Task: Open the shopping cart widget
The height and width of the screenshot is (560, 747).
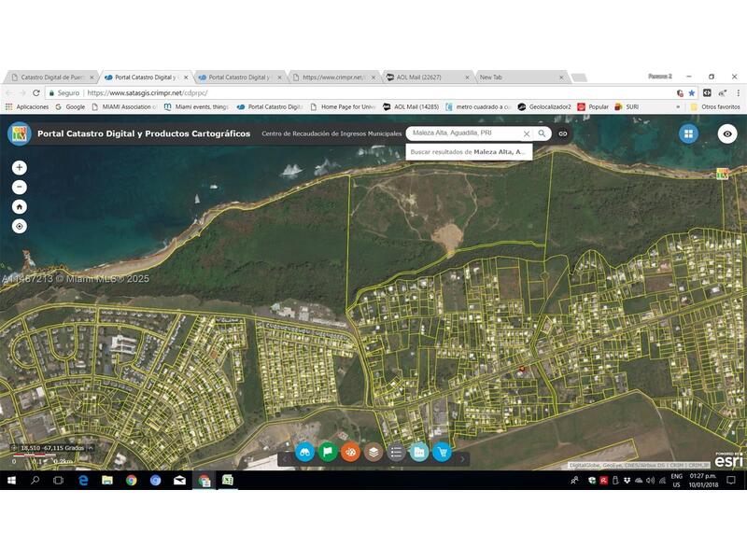Action: coord(443,453)
